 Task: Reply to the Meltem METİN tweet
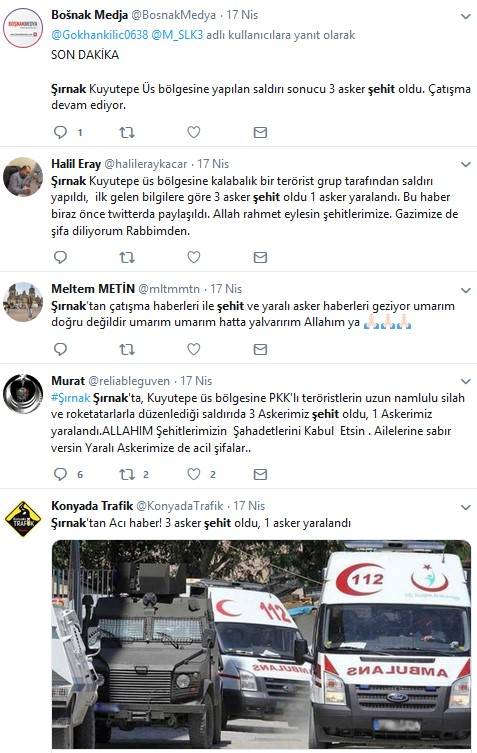click(x=61, y=349)
